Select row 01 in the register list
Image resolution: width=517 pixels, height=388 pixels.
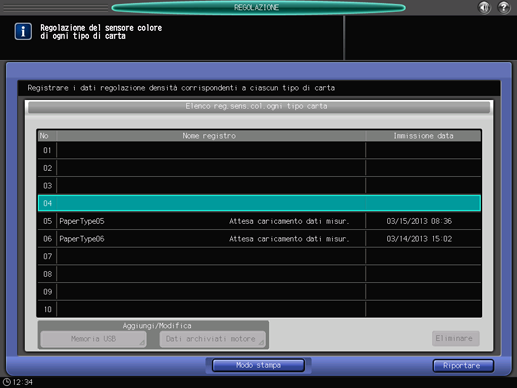(x=259, y=150)
